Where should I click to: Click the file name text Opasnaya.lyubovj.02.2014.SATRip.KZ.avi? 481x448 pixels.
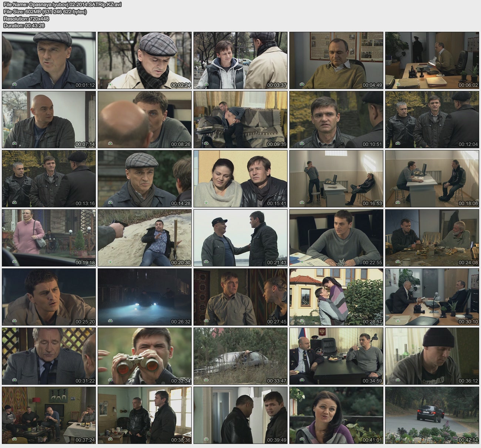pos(62,5)
